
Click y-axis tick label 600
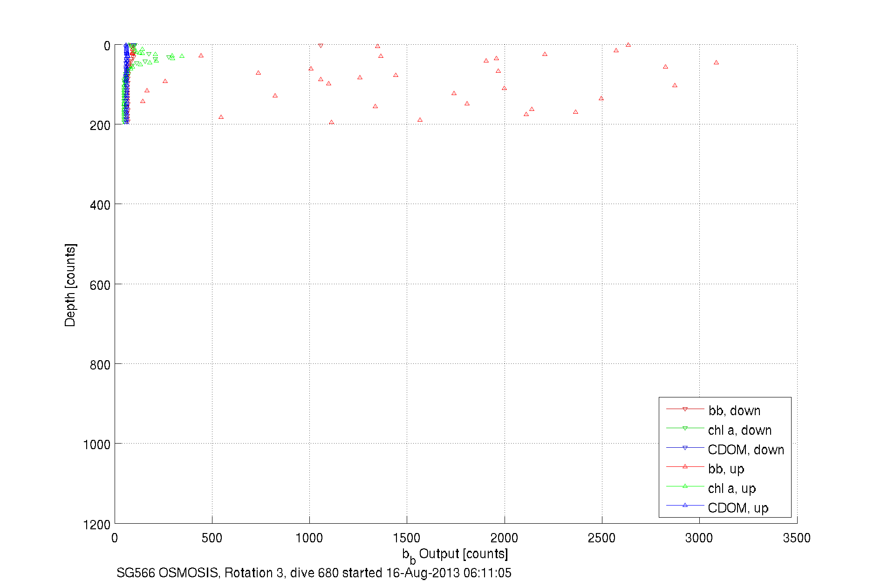(x=100, y=285)
